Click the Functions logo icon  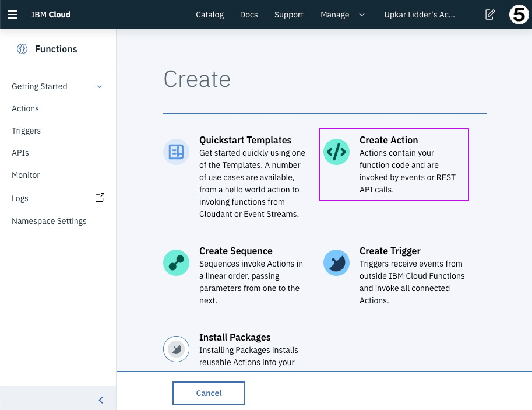pyautogui.click(x=22, y=49)
